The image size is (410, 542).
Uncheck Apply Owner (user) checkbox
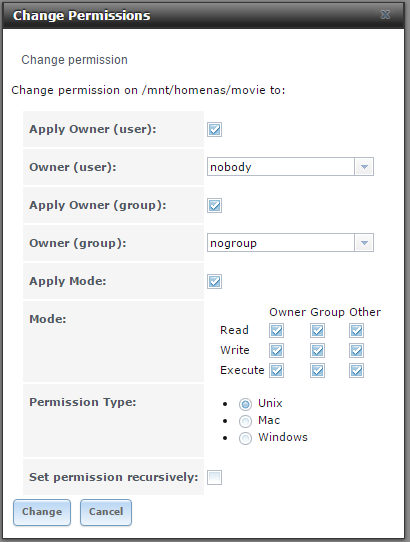[214, 130]
